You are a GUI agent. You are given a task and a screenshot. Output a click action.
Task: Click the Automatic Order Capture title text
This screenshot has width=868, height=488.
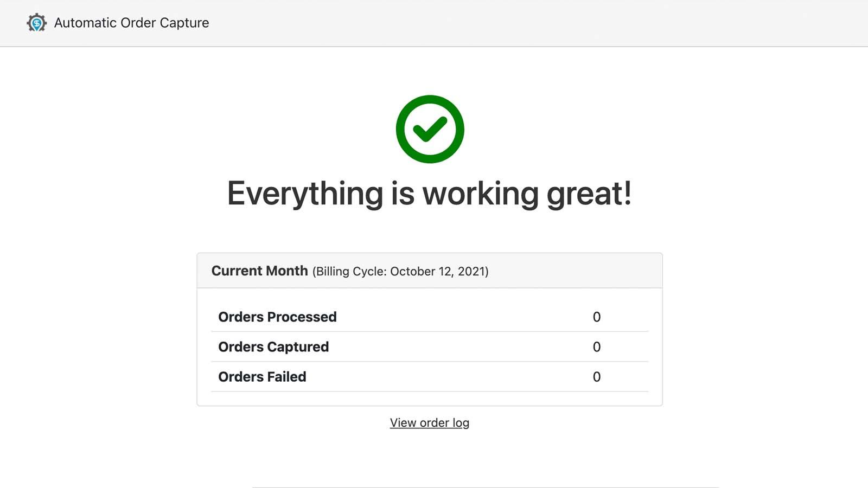131,23
